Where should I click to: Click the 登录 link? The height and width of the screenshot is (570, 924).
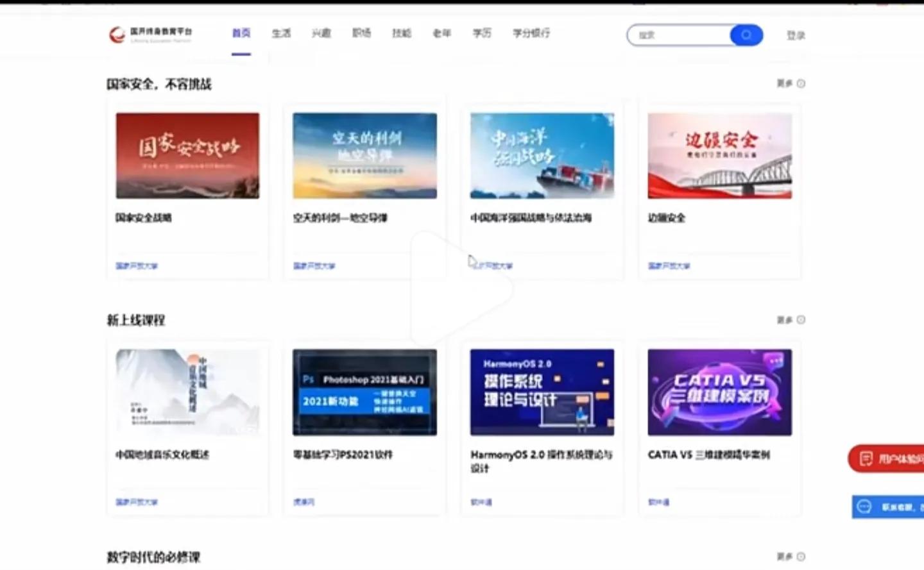[x=796, y=35]
